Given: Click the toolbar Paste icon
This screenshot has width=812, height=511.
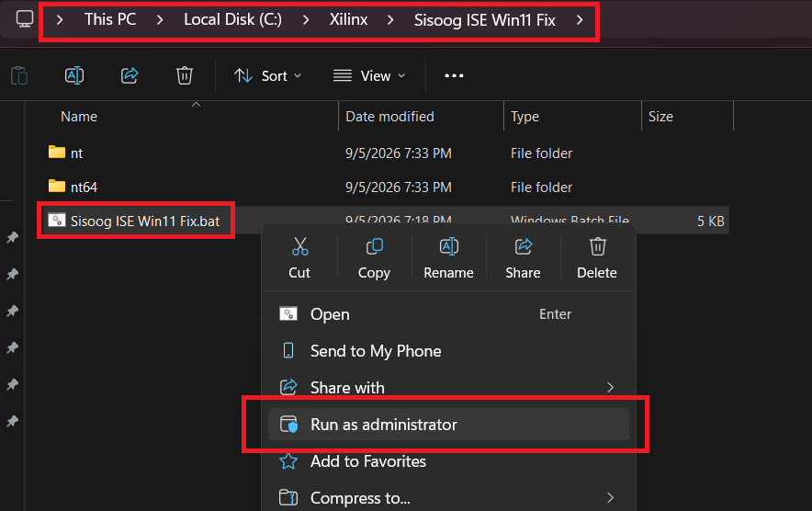Looking at the screenshot, I should 19,75.
